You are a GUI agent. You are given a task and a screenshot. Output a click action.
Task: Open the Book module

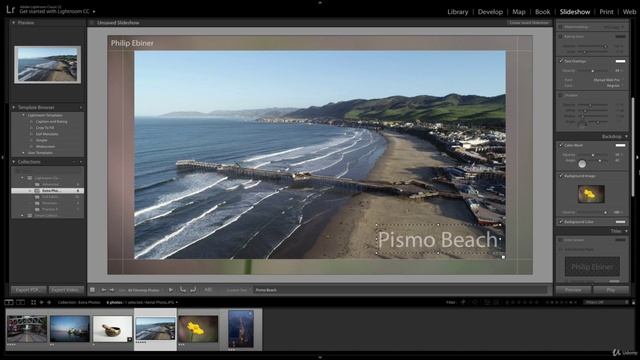pyautogui.click(x=542, y=12)
